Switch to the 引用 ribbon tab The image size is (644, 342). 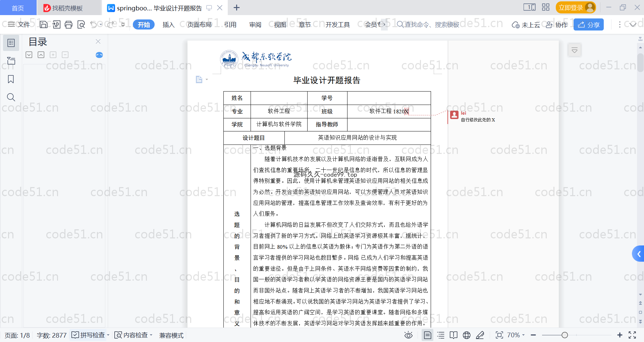[x=230, y=24]
